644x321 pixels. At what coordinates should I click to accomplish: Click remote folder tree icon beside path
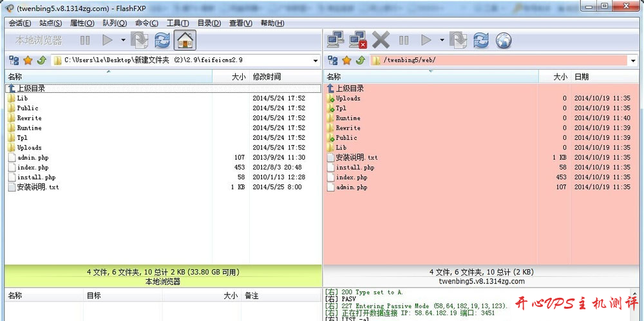point(333,61)
